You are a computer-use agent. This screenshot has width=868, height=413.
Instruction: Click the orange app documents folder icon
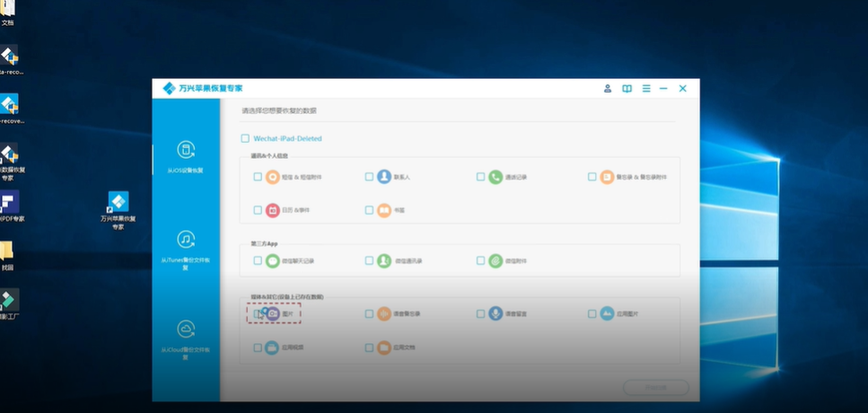(x=384, y=347)
